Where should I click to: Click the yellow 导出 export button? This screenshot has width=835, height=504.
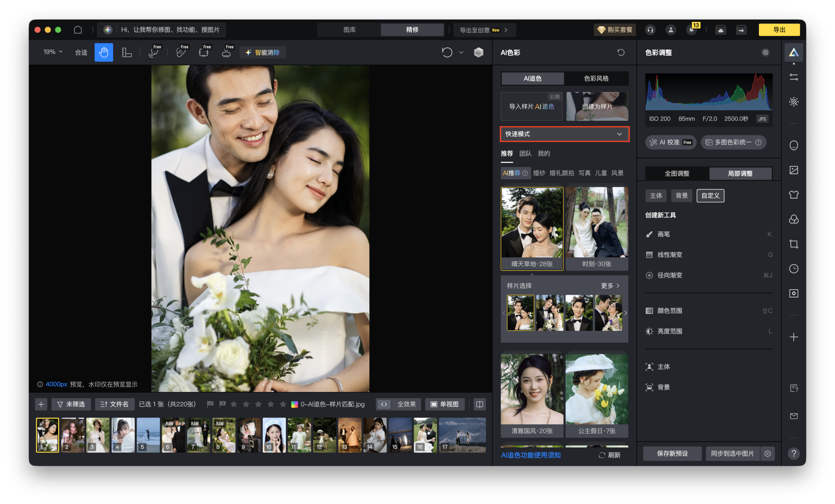(779, 30)
